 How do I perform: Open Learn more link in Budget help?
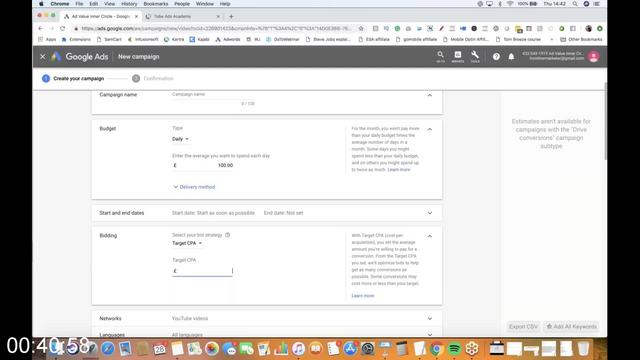click(x=399, y=169)
